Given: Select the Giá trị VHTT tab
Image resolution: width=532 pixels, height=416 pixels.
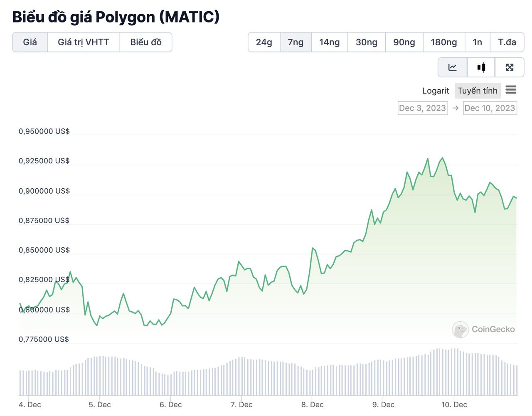Looking at the screenshot, I should click(x=84, y=42).
